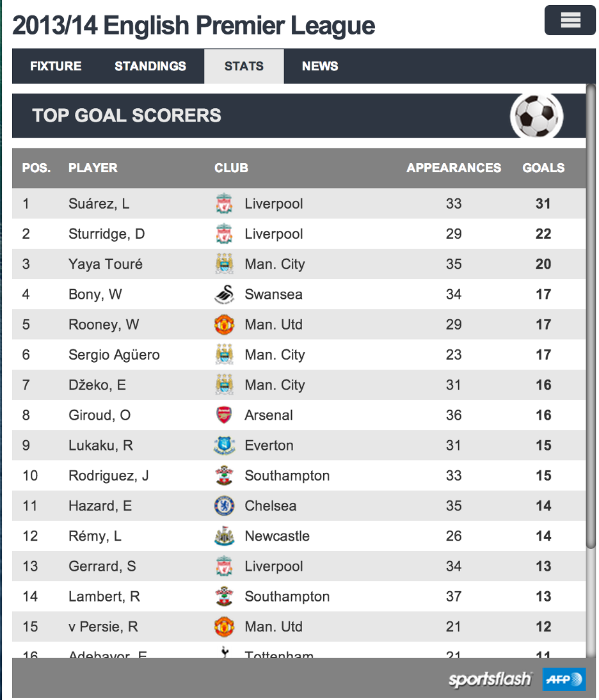
Task: Click Liverpool crest in Suárez row
Action: (x=224, y=203)
